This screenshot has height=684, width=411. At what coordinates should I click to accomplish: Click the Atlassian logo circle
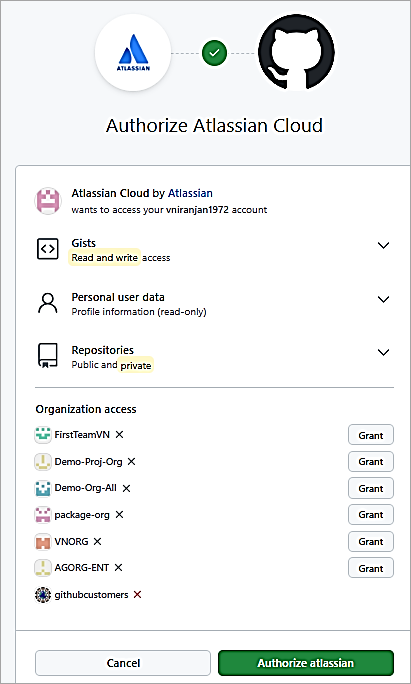[133, 53]
